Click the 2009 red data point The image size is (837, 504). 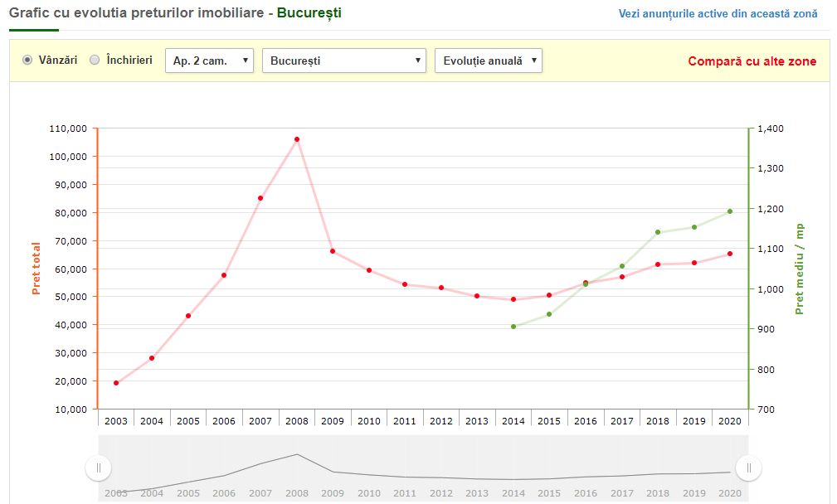point(333,250)
